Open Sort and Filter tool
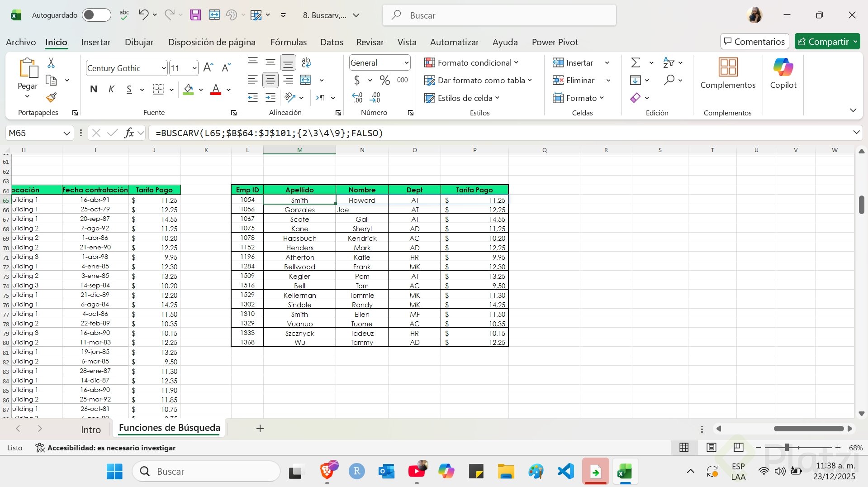Screen dimensions: 868x487 [669, 62]
